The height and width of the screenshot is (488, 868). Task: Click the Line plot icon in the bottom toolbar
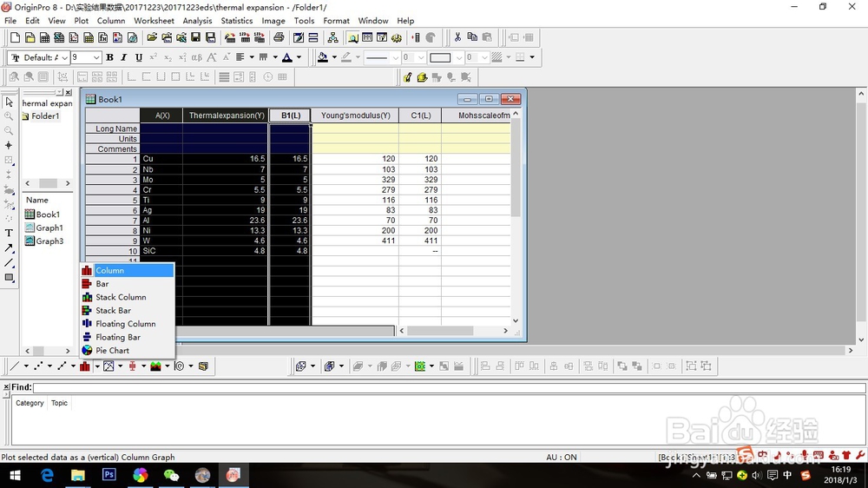point(15,366)
